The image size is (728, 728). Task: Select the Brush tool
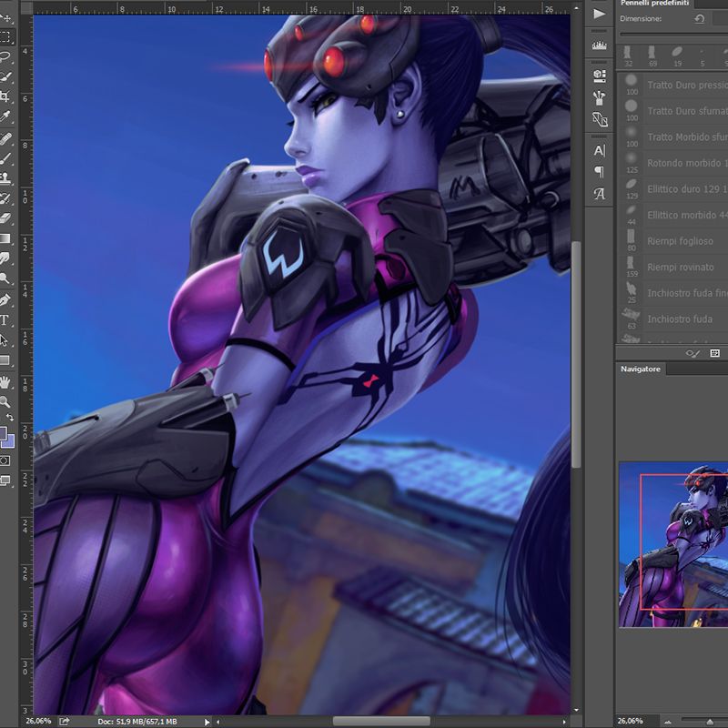click(x=5, y=158)
